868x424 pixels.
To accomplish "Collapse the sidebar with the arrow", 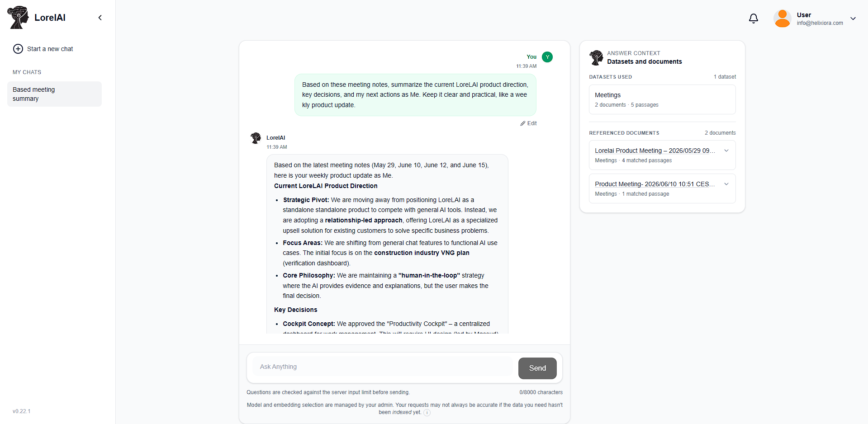I will point(100,18).
